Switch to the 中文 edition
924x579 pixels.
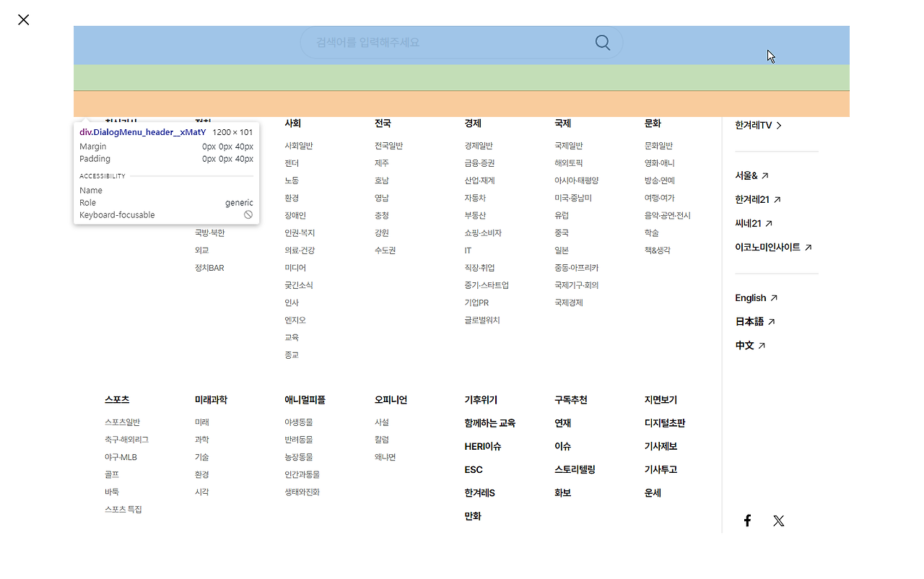click(750, 345)
